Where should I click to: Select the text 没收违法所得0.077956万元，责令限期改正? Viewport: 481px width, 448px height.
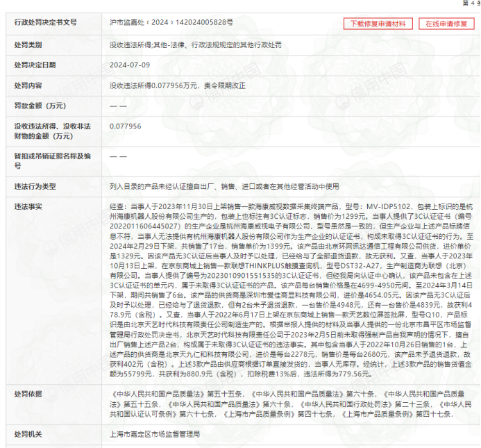coord(178,85)
